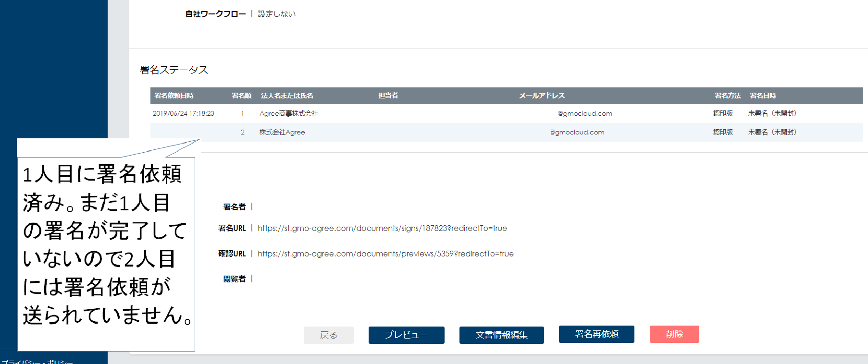Click the 署名順 column header
868x364 pixels.
(x=241, y=96)
